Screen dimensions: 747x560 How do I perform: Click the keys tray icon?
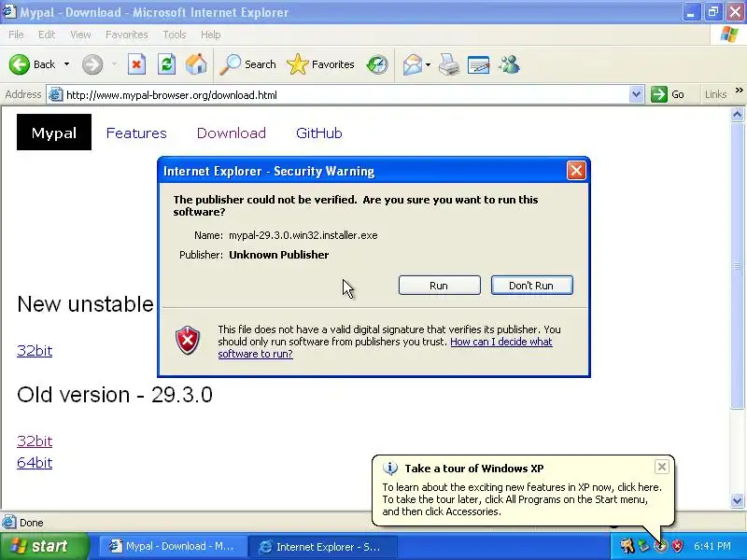coord(627,546)
